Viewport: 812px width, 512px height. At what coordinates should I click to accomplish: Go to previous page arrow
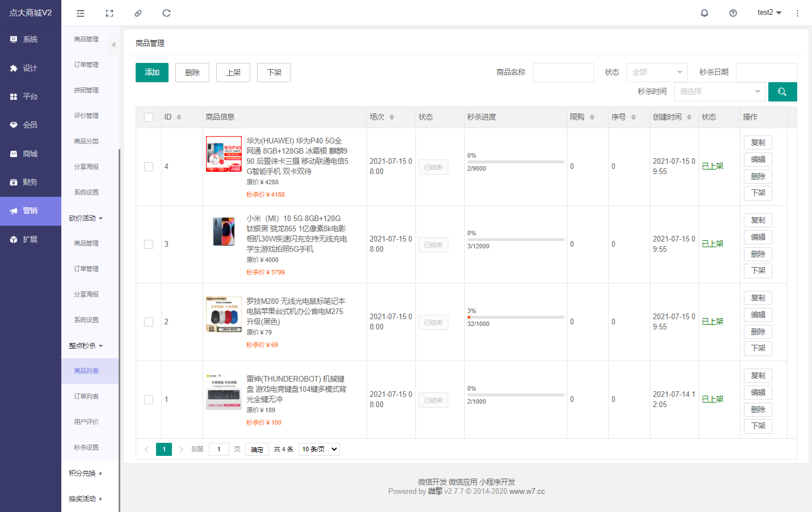pos(146,450)
